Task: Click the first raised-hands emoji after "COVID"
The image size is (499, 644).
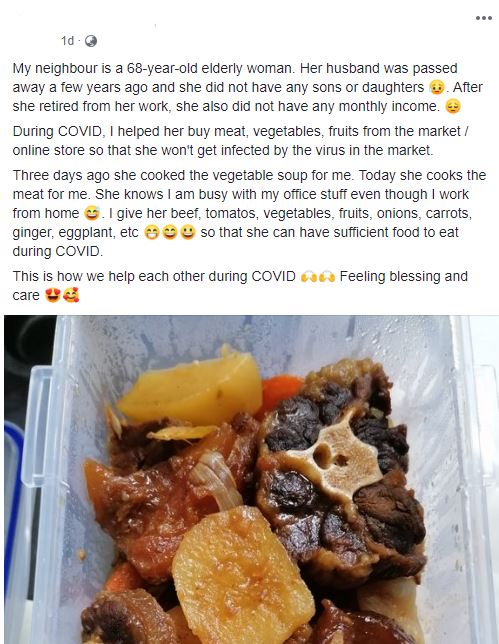Action: coord(308,277)
